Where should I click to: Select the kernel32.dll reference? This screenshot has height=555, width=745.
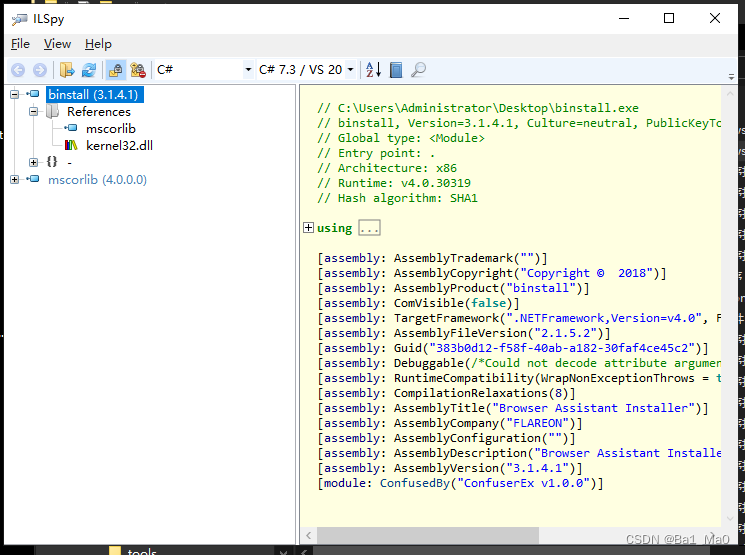(119, 145)
